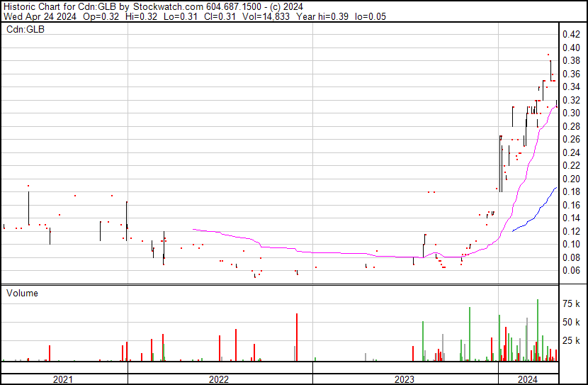Screen dimensions: 588x385
Task: Click the Cdn:GLB symbol label in the chart
Action: coord(26,30)
